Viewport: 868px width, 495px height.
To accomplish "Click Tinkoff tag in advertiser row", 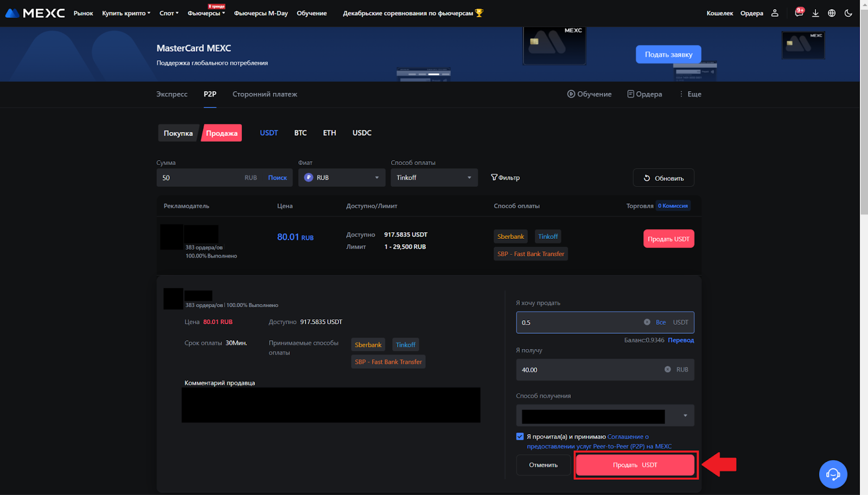I will pyautogui.click(x=548, y=237).
